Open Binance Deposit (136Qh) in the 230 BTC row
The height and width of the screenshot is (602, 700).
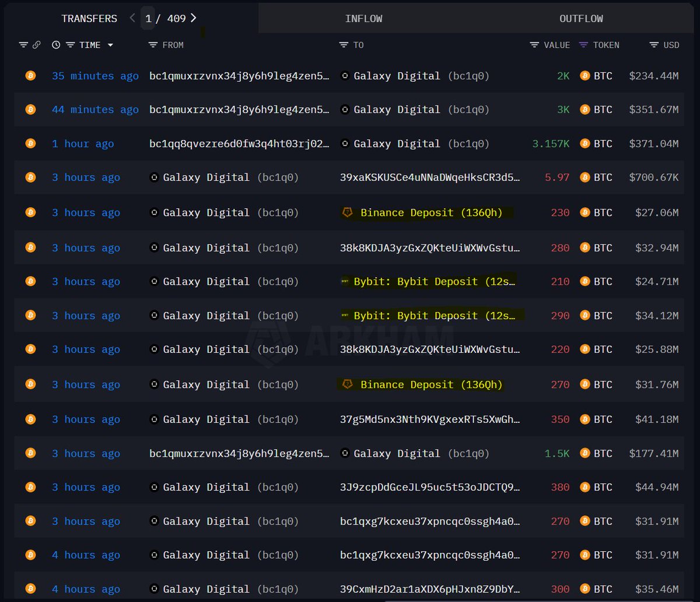431,212
